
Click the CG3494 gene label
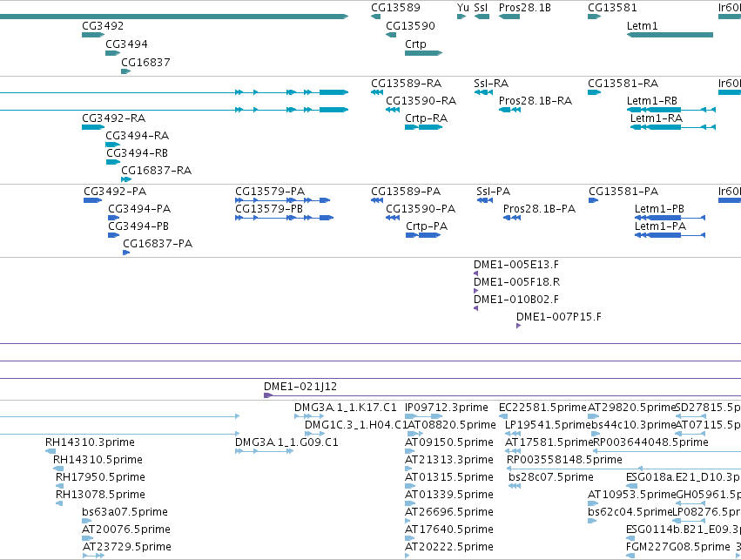coord(126,44)
